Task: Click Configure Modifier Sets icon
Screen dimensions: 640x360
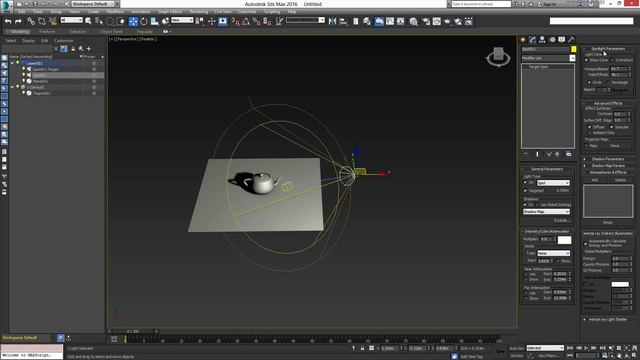Action: tap(569, 154)
